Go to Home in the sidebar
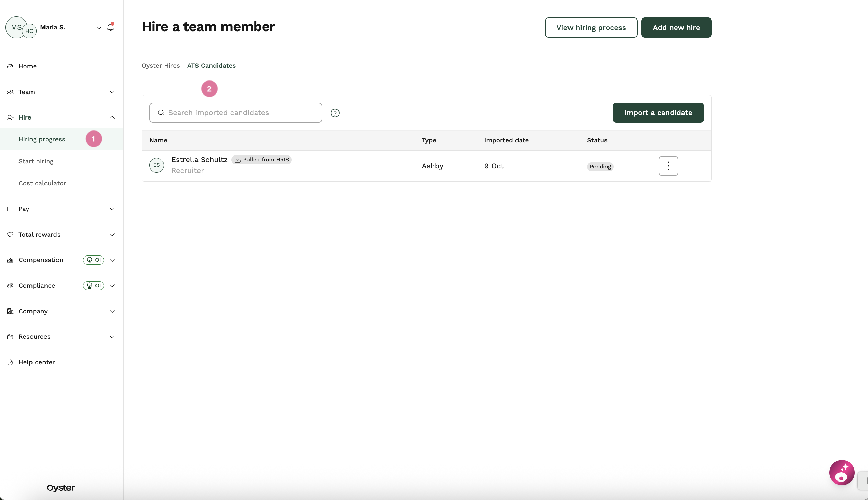This screenshot has height=500, width=868. [27, 66]
